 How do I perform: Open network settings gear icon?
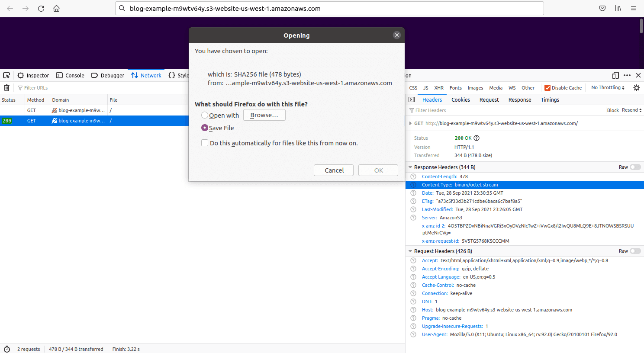click(x=637, y=88)
